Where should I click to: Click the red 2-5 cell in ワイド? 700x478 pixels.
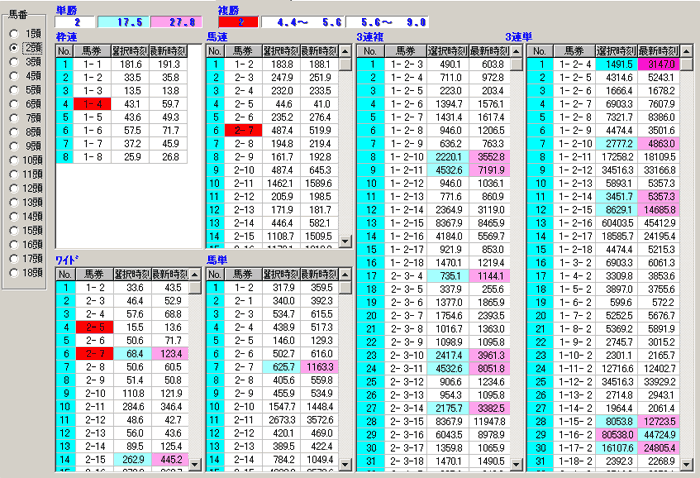pyautogui.click(x=94, y=327)
